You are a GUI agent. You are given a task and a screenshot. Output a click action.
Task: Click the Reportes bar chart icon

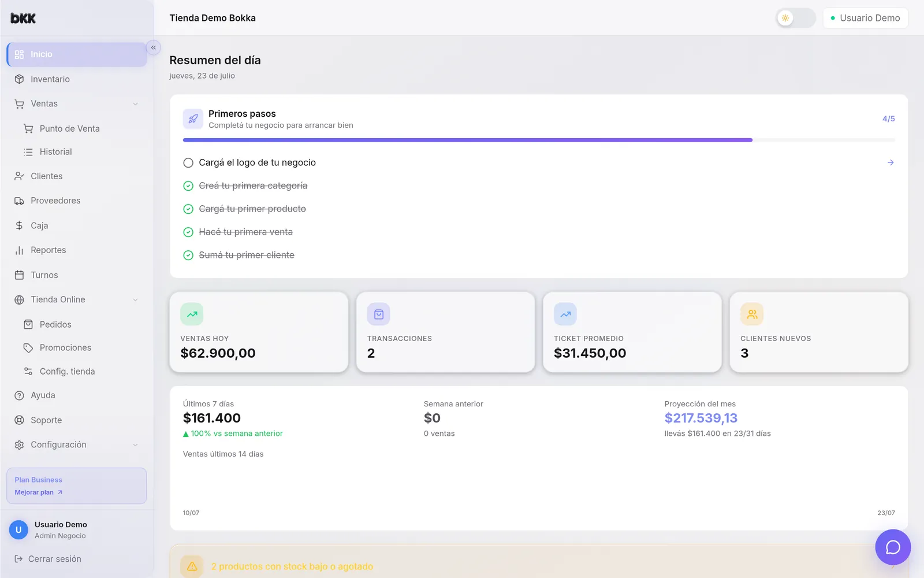[19, 250]
